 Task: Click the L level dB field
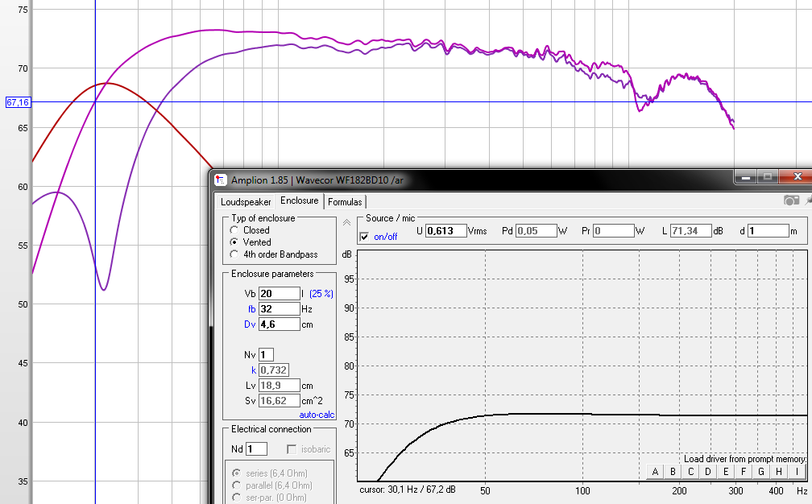coord(691,231)
